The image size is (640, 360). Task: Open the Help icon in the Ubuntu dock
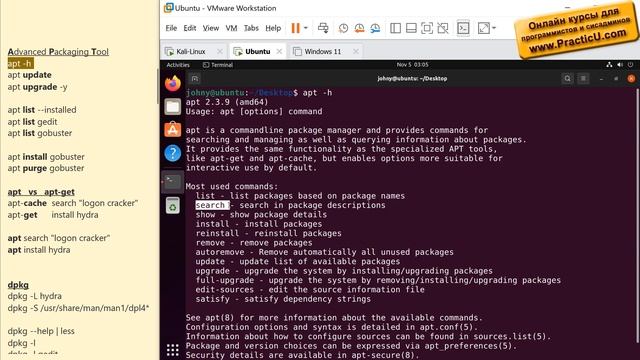(x=173, y=153)
